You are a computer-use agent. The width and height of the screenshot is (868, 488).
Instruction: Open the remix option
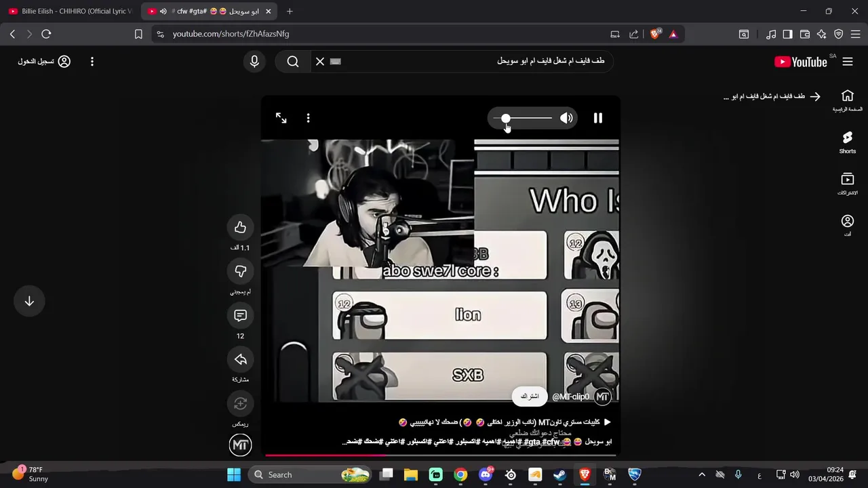(240, 404)
